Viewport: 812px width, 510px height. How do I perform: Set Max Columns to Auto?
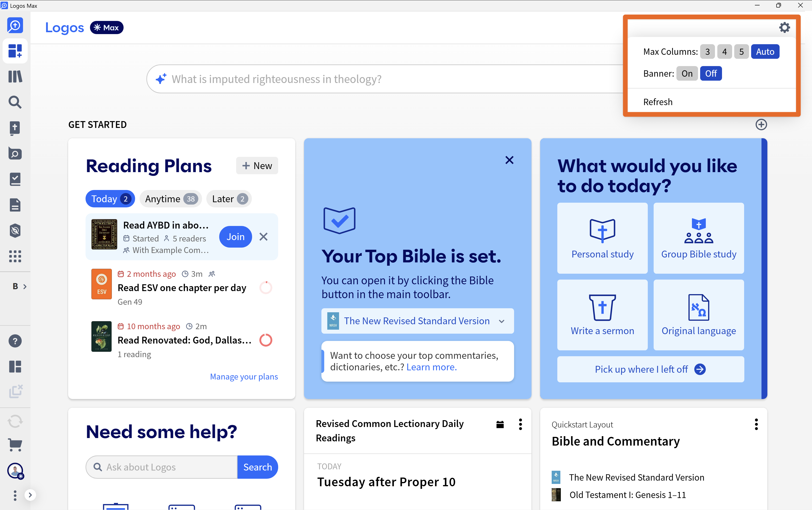(x=765, y=51)
